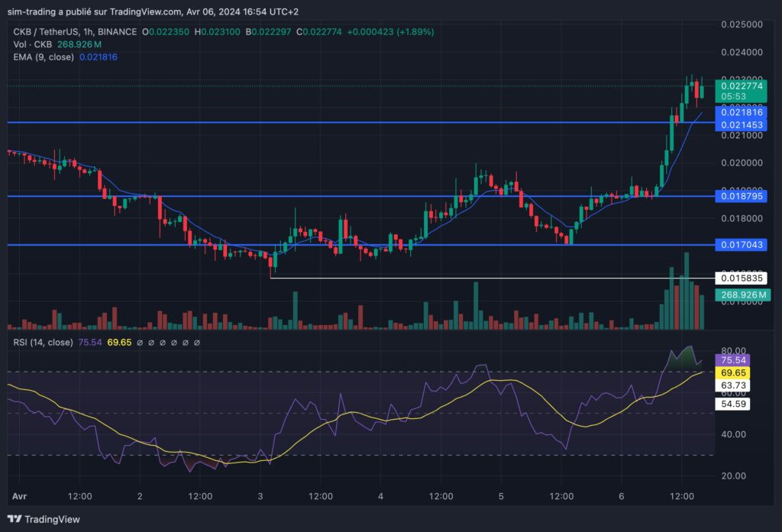Screen dimensions: 782x532
Task: Click the Avr month label on time axis
Action: (x=19, y=497)
